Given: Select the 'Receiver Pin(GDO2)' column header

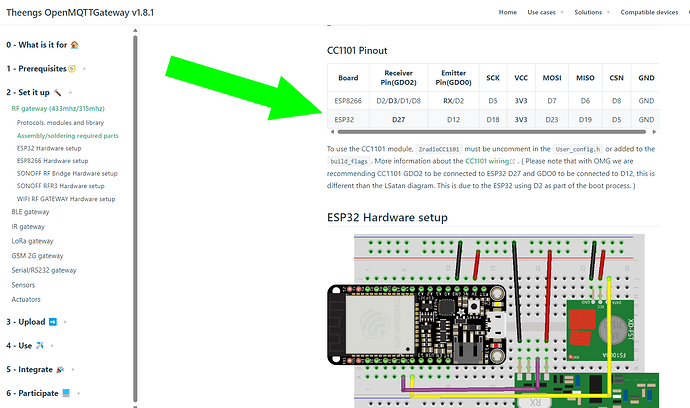Looking at the screenshot, I should click(x=398, y=78).
